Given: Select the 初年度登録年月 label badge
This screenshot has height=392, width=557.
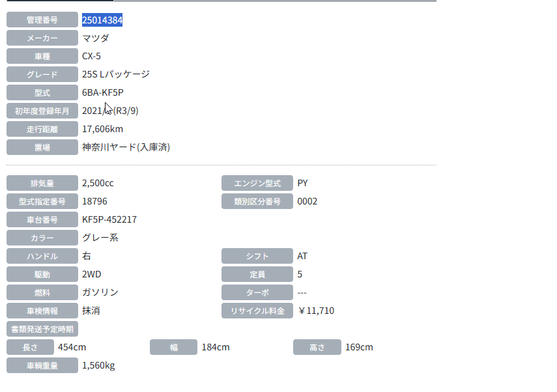Looking at the screenshot, I should tap(42, 111).
